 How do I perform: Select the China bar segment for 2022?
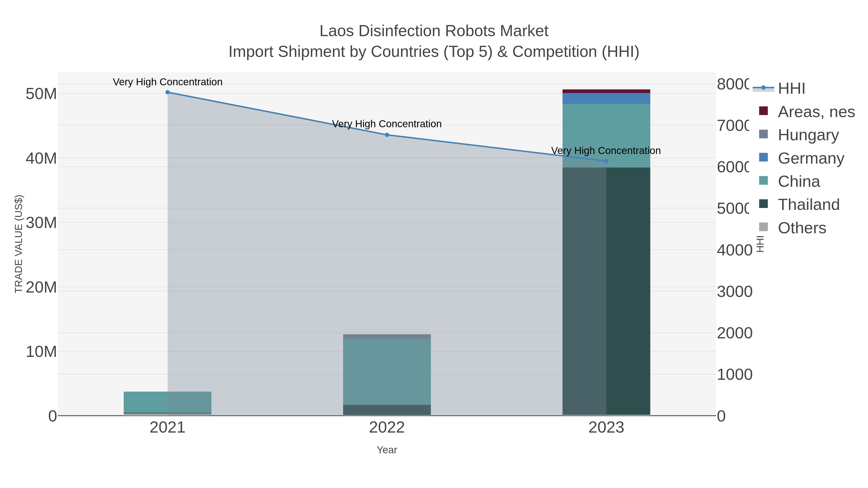[x=387, y=372]
